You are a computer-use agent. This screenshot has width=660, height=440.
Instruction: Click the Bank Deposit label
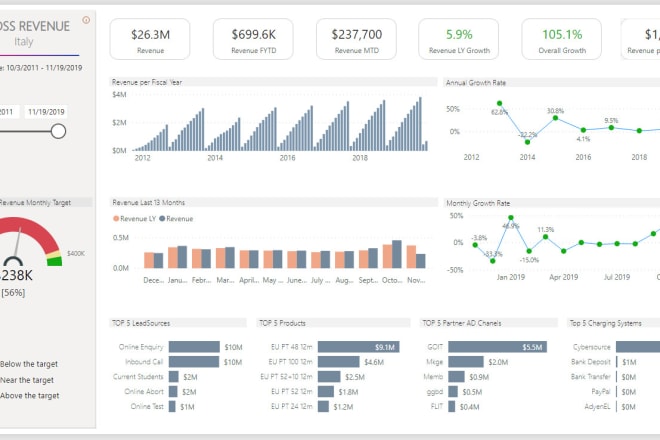[591, 362]
